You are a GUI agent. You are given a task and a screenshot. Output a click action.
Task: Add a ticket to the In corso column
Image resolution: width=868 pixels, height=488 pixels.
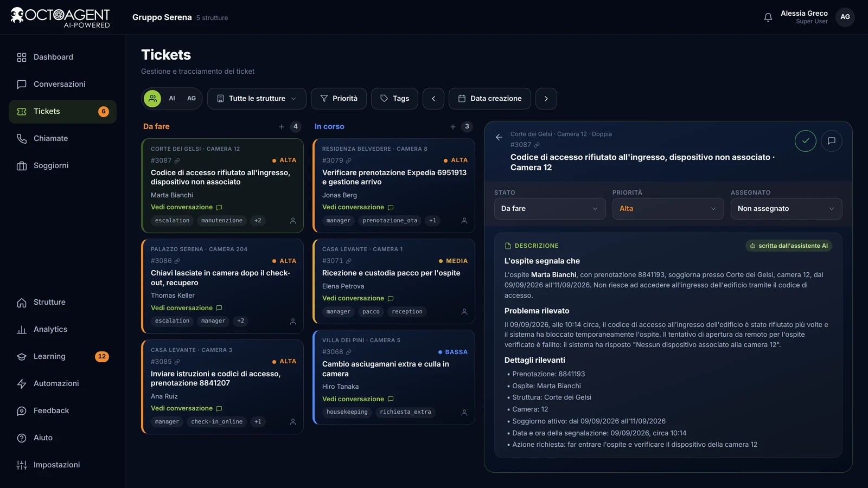[x=453, y=127]
